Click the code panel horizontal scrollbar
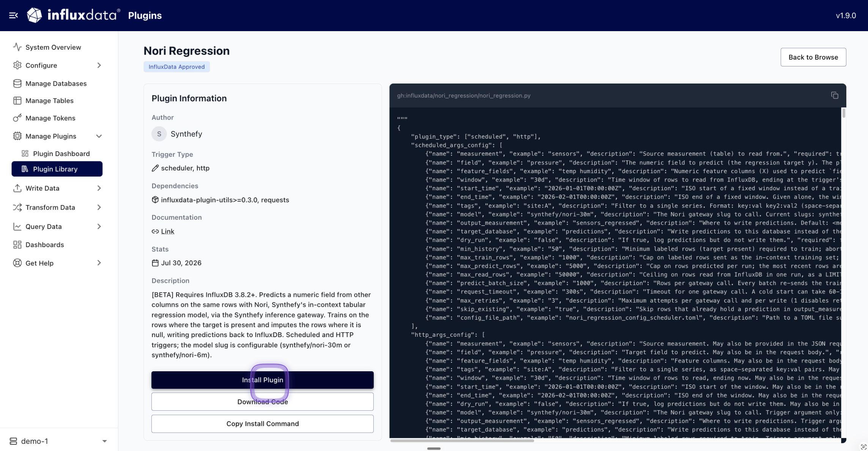868x451 pixels. tap(462, 441)
